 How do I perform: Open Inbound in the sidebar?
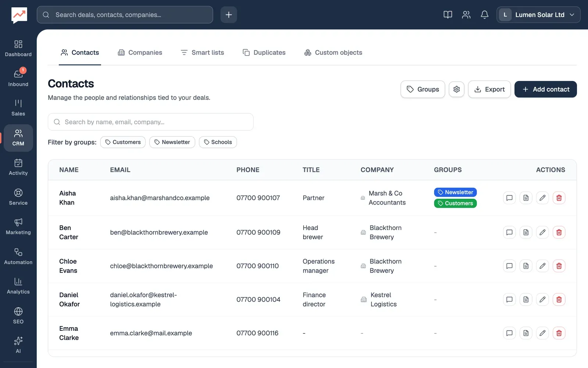click(x=18, y=78)
